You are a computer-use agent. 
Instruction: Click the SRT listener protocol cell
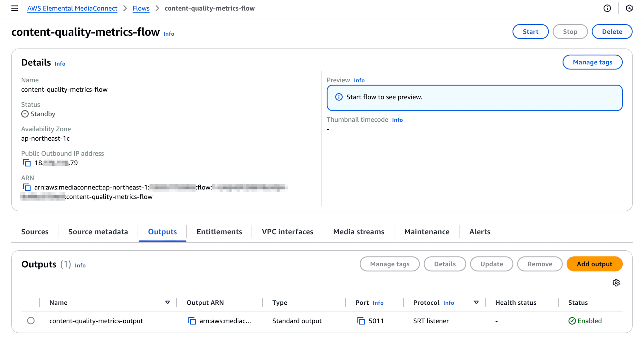(431, 321)
